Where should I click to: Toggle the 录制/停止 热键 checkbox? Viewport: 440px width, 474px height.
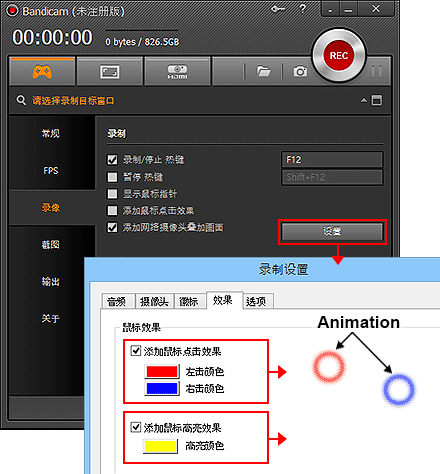[112, 160]
